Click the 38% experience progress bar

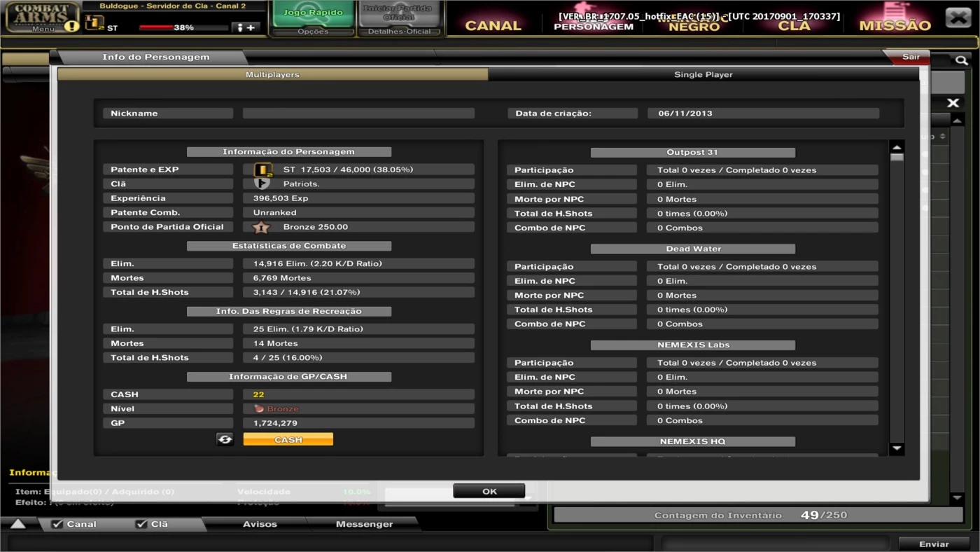coord(183,27)
